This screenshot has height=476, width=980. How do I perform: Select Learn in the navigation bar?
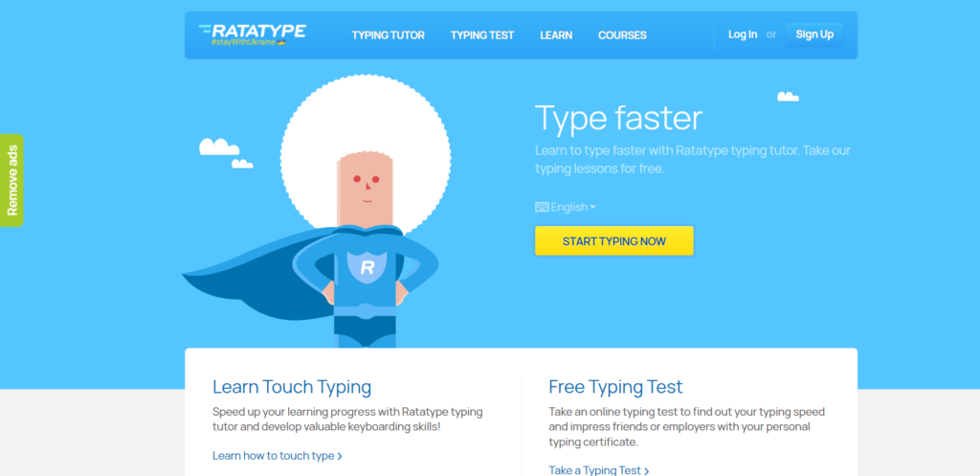(556, 35)
